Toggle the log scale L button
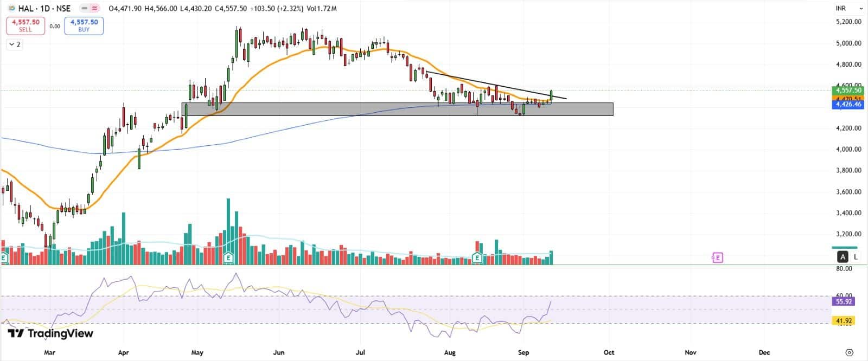Screen dimensions: 868x361 (856, 257)
